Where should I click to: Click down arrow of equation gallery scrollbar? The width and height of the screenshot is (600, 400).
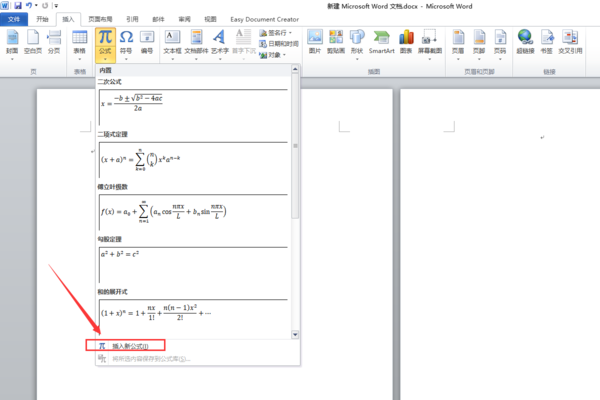point(295,335)
